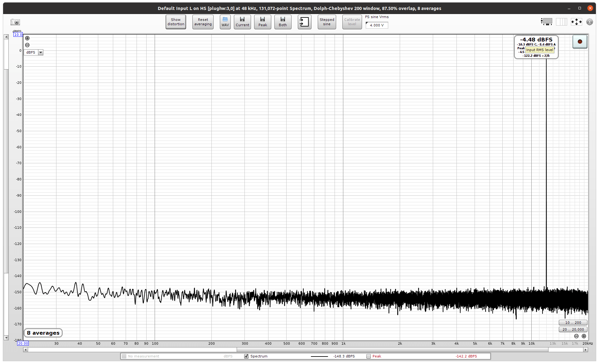Open the WAV file button

pos(225,22)
